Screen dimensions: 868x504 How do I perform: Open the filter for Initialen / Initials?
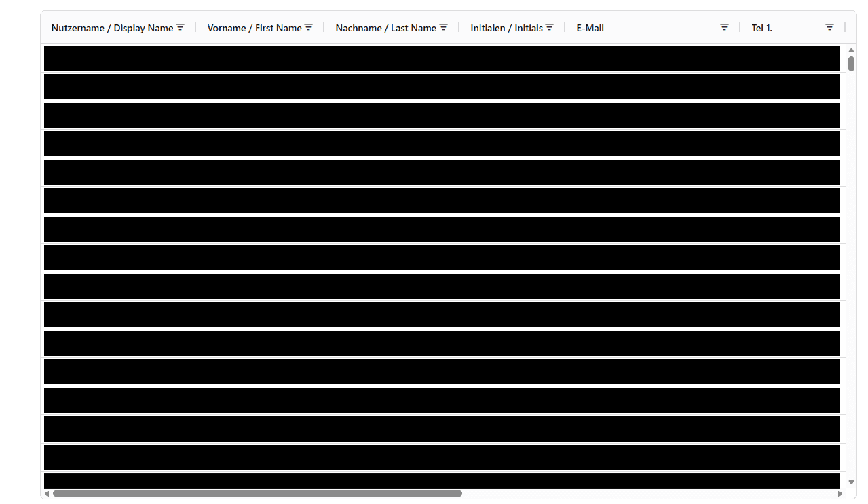coord(549,27)
